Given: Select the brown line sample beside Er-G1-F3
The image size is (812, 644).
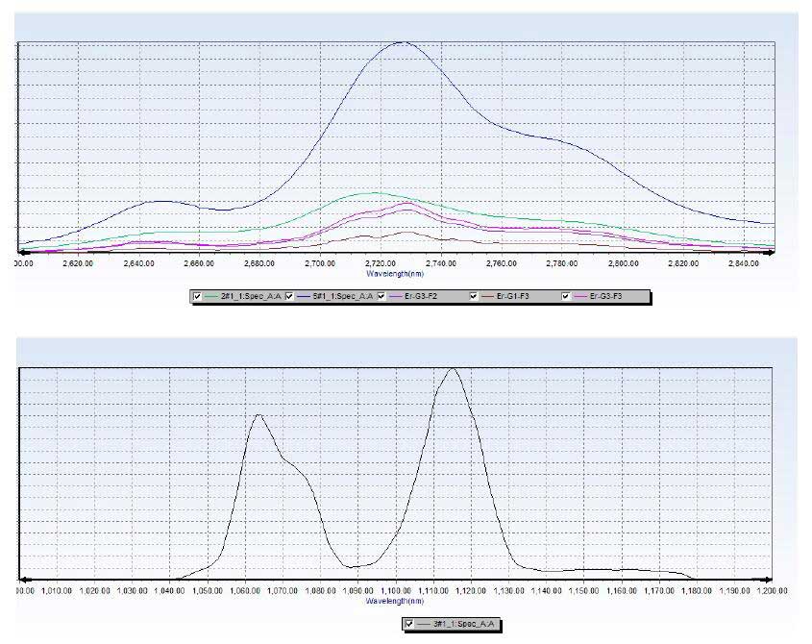Looking at the screenshot, I should pyautogui.click(x=487, y=296).
